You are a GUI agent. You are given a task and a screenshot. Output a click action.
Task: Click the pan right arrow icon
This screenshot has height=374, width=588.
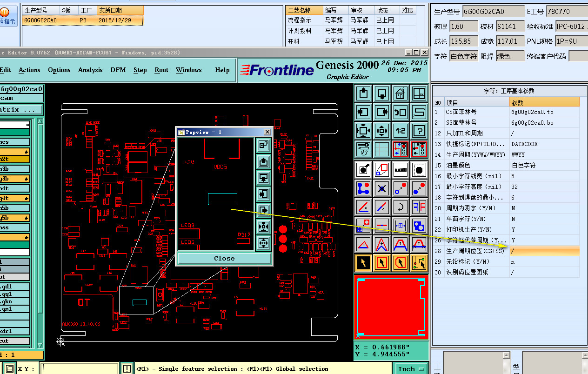381,112
